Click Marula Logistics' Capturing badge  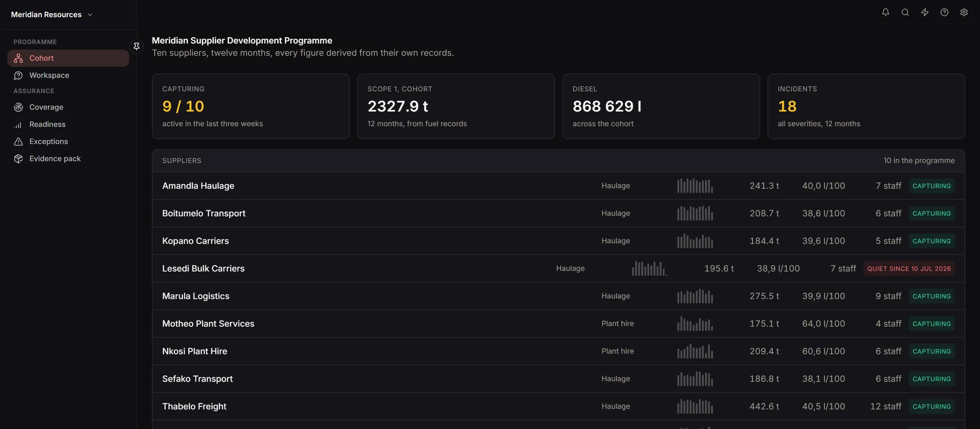pos(931,296)
